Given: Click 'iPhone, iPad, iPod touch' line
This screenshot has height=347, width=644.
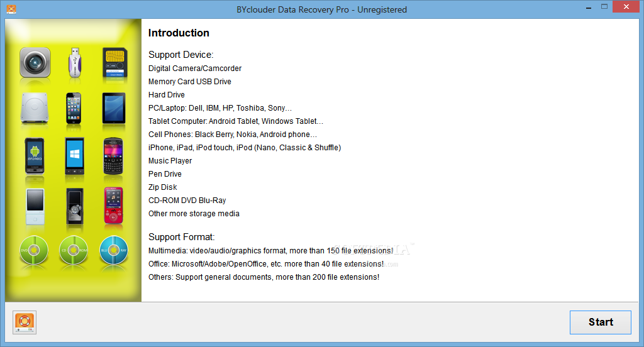Looking at the screenshot, I should (x=245, y=148).
